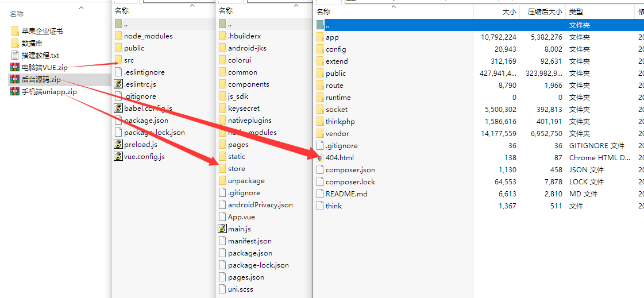Click the 数据库 folder icon

tap(15, 43)
